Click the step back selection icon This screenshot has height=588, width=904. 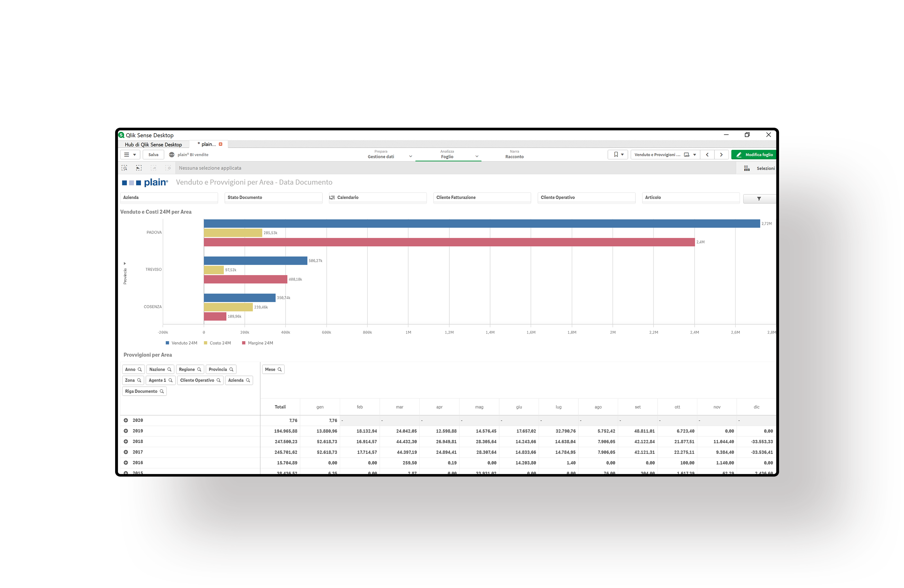(x=139, y=168)
